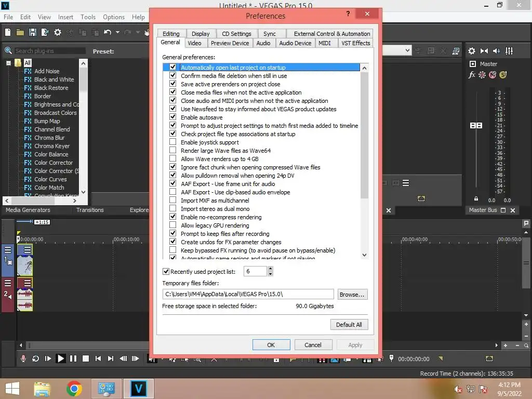The image size is (532, 399).
Task: Click the Play button in transport bar
Action: [61, 358]
